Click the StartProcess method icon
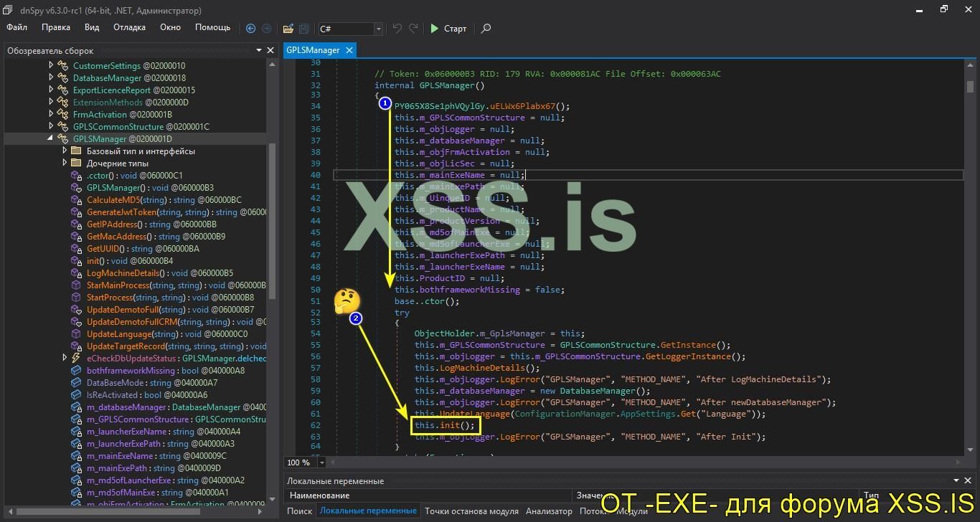Screen dimensions: 980x522 tap(76, 298)
